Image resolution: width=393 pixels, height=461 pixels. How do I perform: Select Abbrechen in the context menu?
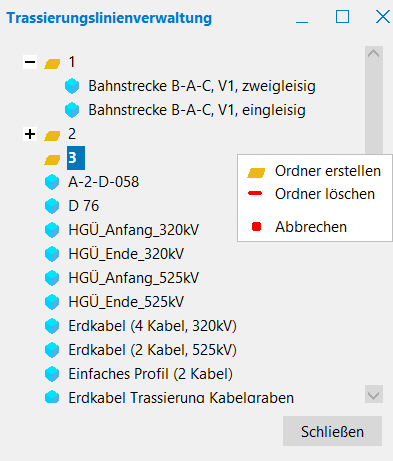pyautogui.click(x=314, y=227)
